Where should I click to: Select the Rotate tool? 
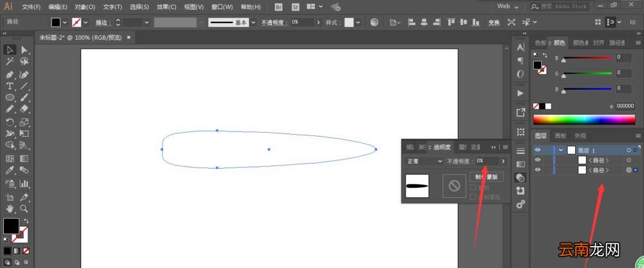[x=10, y=122]
